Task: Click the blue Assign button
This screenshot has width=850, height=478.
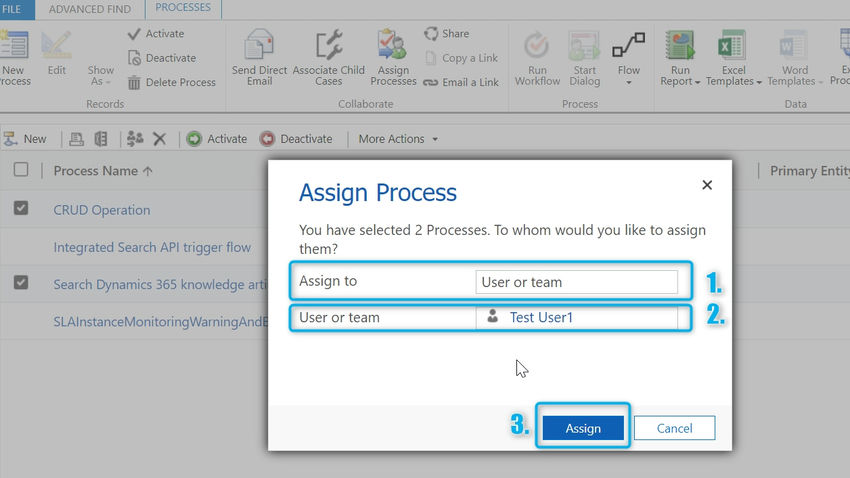Action: point(583,428)
